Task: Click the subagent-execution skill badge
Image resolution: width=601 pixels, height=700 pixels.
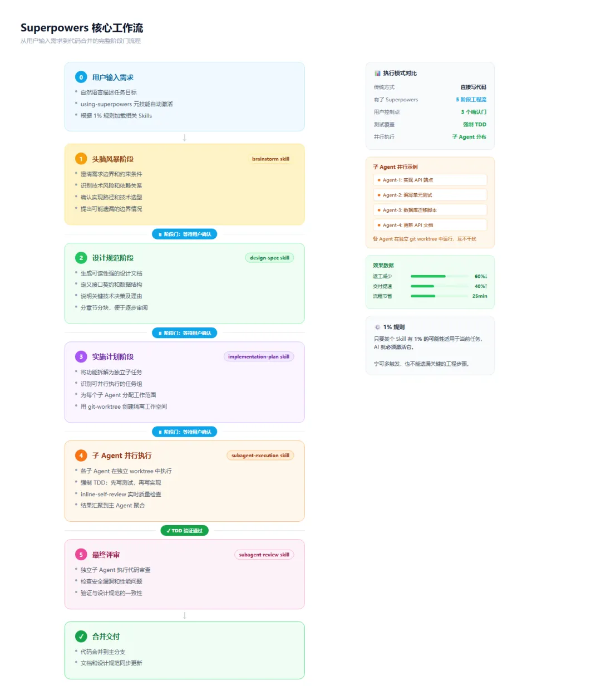Action: pos(260,456)
